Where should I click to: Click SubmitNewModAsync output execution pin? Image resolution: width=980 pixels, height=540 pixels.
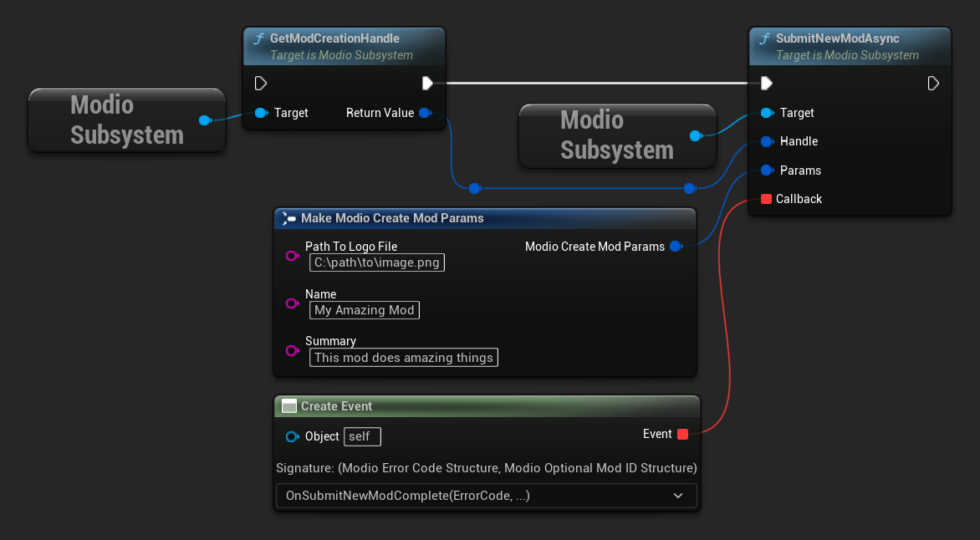pyautogui.click(x=933, y=83)
